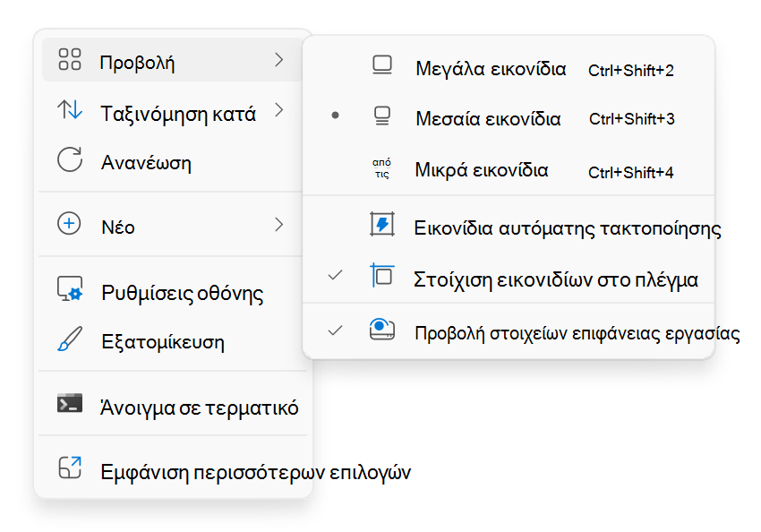Click the medium icons monitor icon
The width and height of the screenshot is (761, 532).
point(382,116)
